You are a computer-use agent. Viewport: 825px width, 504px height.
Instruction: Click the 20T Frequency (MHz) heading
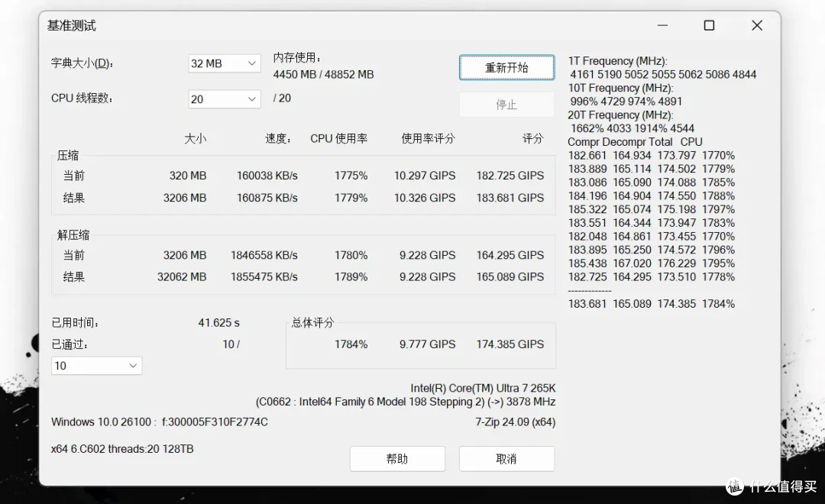pos(620,115)
